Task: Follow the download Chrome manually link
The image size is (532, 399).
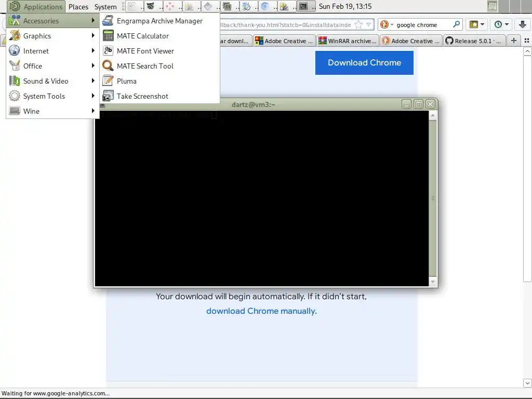Action: tap(261, 311)
